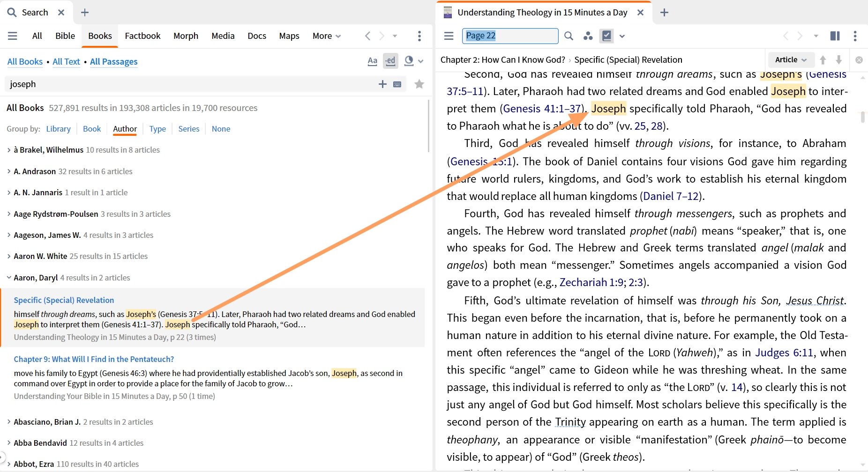The width and height of the screenshot is (868, 472).
Task: Open Search panel kebab menu
Action: (x=419, y=36)
